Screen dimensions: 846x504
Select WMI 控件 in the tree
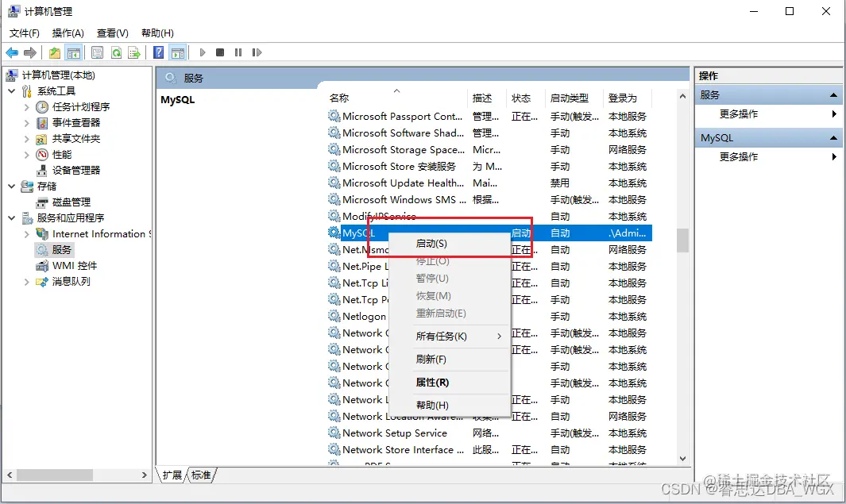(x=75, y=266)
